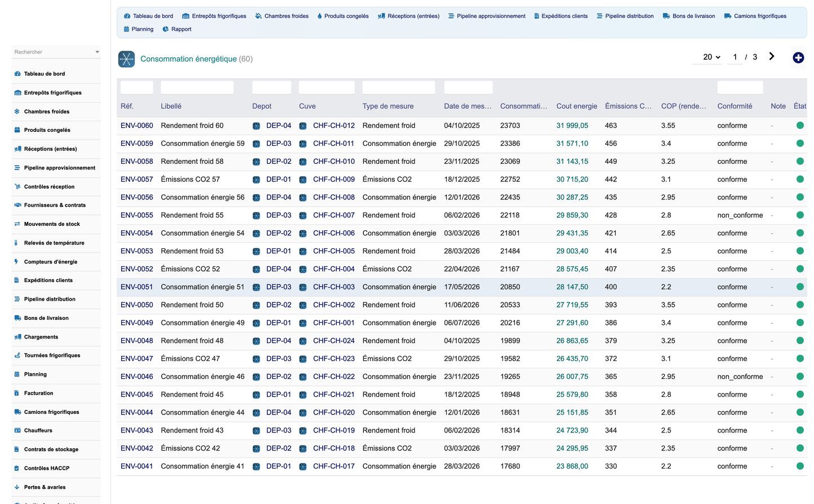Click the Chambres froides snowflake sidebar icon
814x504 pixels.
point(17,111)
